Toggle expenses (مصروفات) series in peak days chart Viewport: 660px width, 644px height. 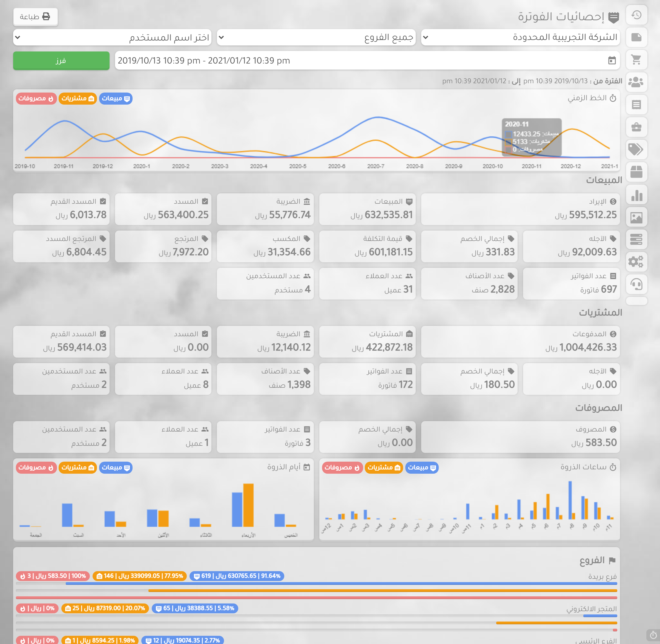click(x=36, y=467)
